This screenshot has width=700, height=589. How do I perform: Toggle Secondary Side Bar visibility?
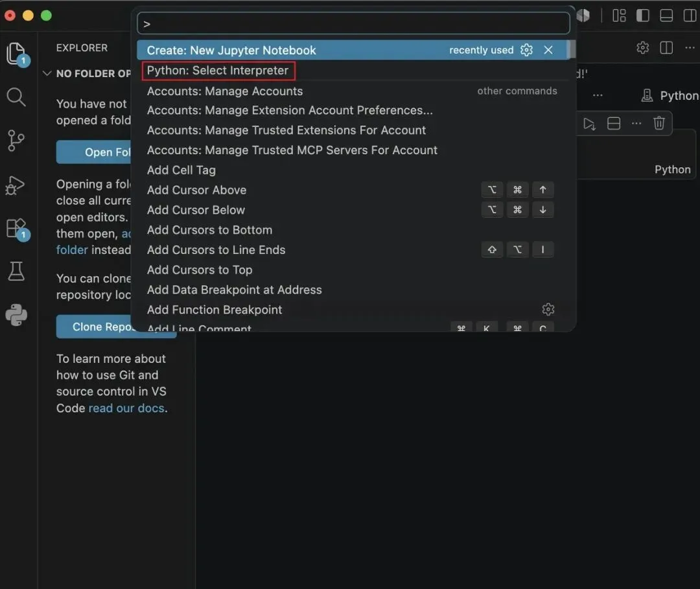click(x=690, y=16)
